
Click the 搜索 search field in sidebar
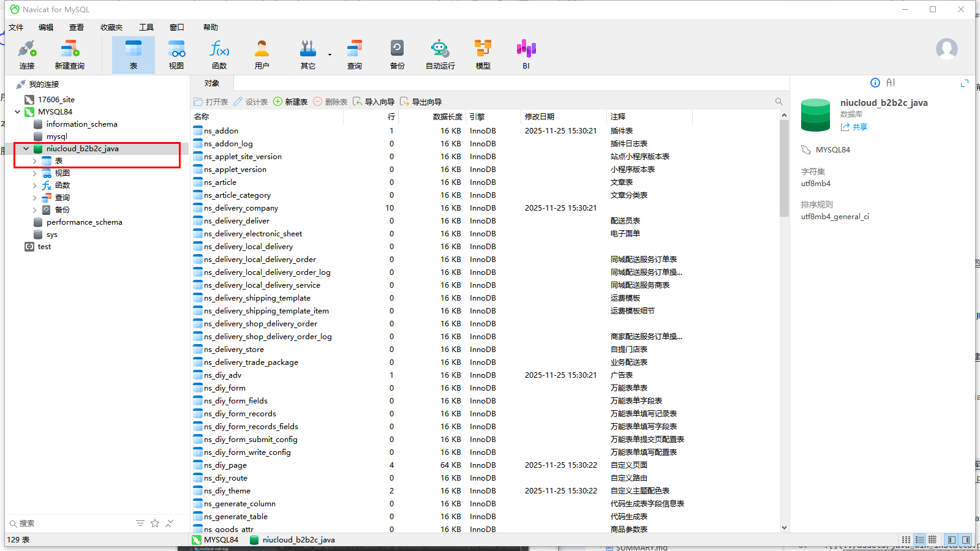[x=67, y=523]
